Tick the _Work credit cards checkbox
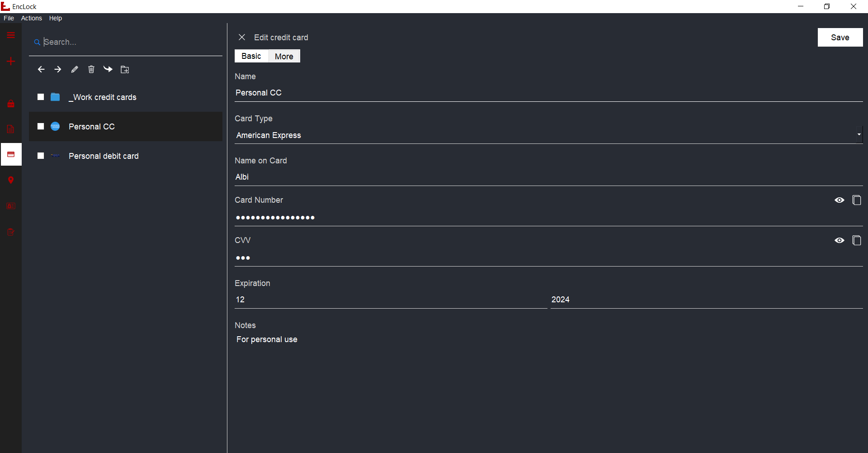 41,97
